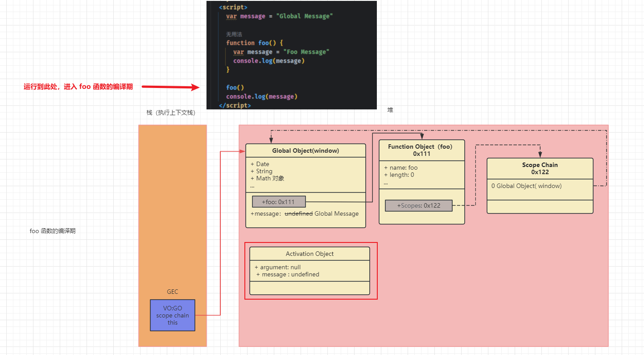Click the '0 Global Object( window)' entry
644x355 pixels.
click(x=526, y=186)
